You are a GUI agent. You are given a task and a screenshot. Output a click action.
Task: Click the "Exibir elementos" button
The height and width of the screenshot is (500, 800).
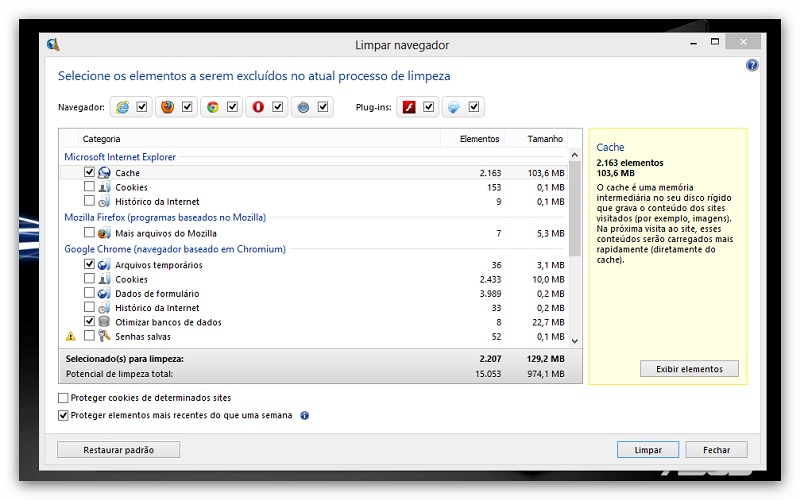click(689, 369)
